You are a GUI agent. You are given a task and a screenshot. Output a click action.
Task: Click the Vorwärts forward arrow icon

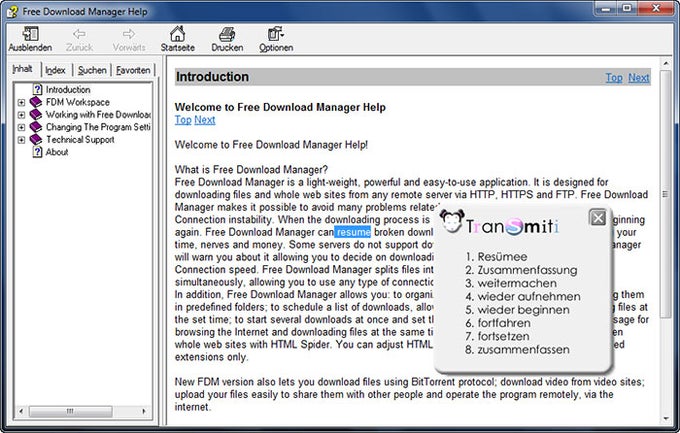(129, 34)
